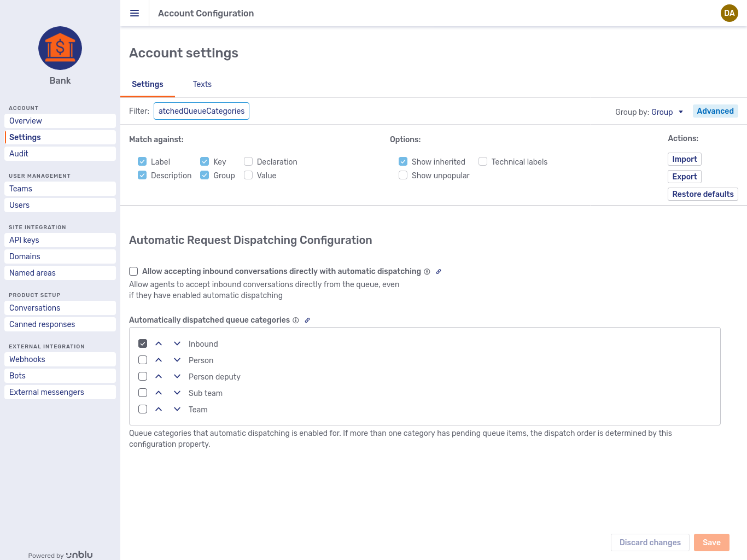The height and width of the screenshot is (560, 747).
Task: Move Person category up with up arrow
Action: [x=159, y=360]
